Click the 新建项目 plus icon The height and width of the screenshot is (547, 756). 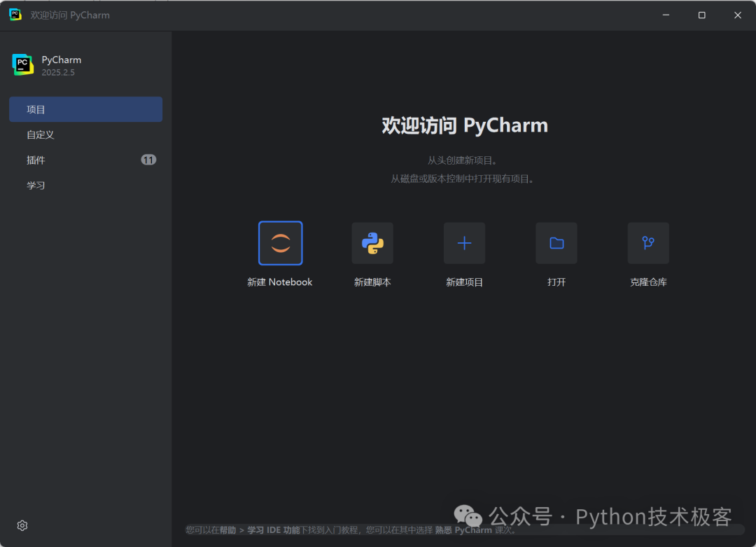464,243
